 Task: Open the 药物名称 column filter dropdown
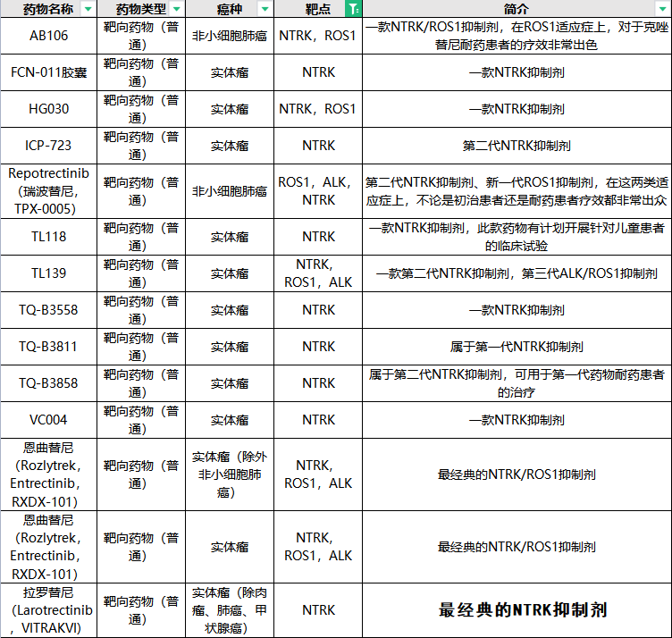[x=88, y=9]
